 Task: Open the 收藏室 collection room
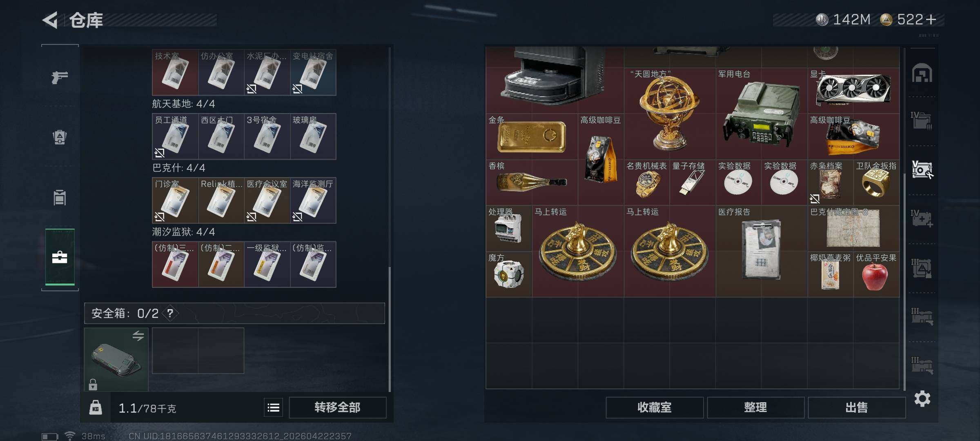coord(655,407)
